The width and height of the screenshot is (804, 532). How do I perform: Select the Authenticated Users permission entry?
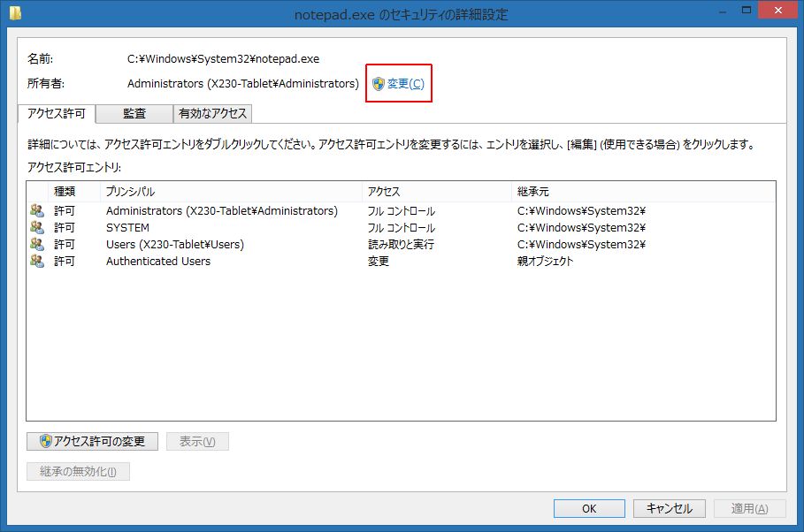[x=158, y=262]
